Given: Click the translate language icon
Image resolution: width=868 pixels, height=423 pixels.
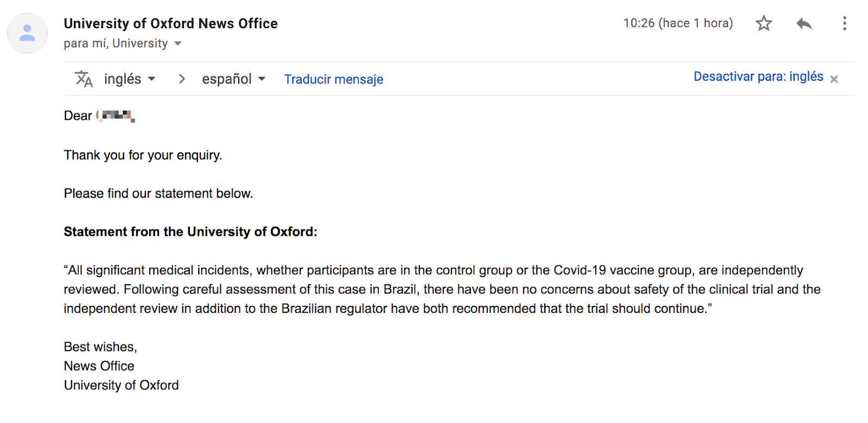Looking at the screenshot, I should [x=84, y=79].
